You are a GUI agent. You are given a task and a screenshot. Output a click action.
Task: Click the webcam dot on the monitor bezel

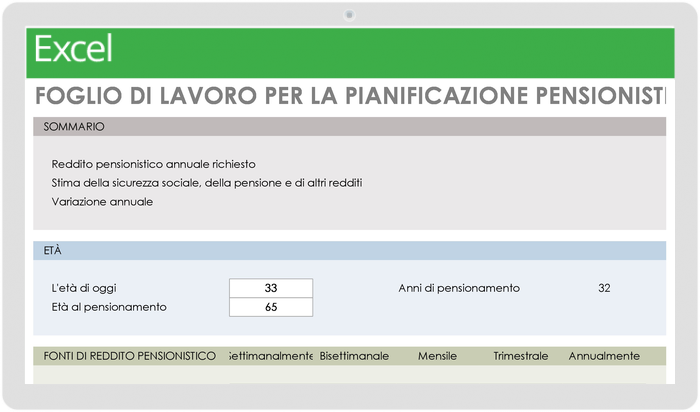350,15
